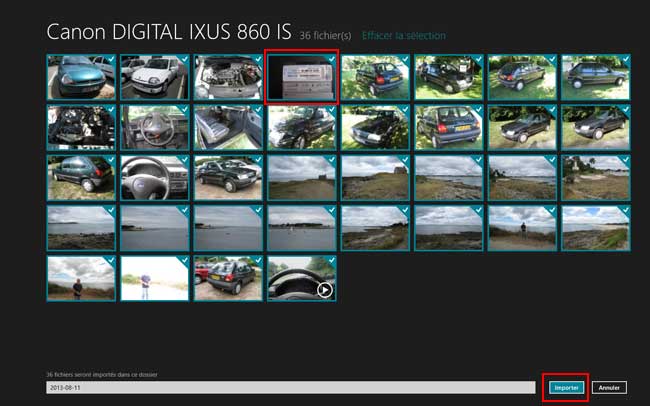Viewport: 650px width, 406px height.
Task: Deselect the dark sedan on gravel photo
Action: click(228, 177)
